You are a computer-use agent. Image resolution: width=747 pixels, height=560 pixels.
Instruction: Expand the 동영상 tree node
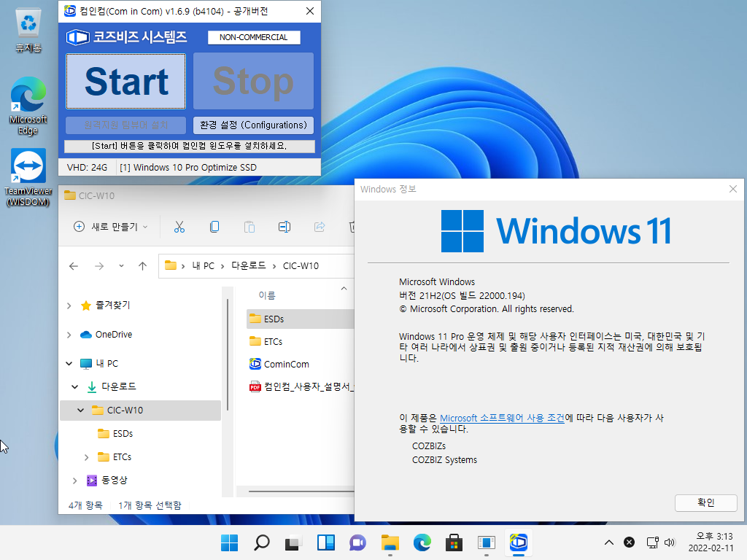75,481
